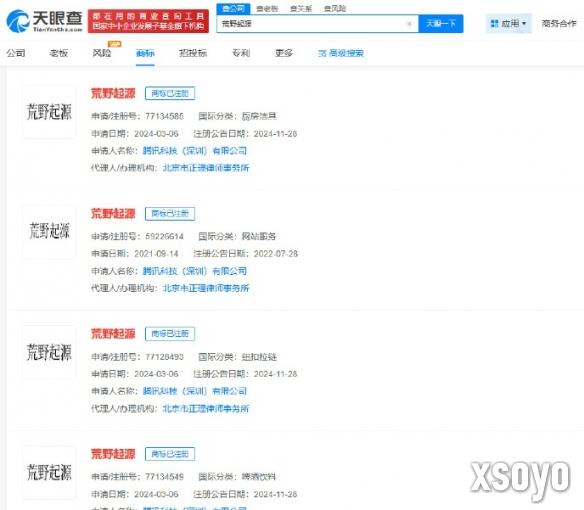Expand the 更多 menu
This screenshot has width=584, height=510.
tap(284, 53)
